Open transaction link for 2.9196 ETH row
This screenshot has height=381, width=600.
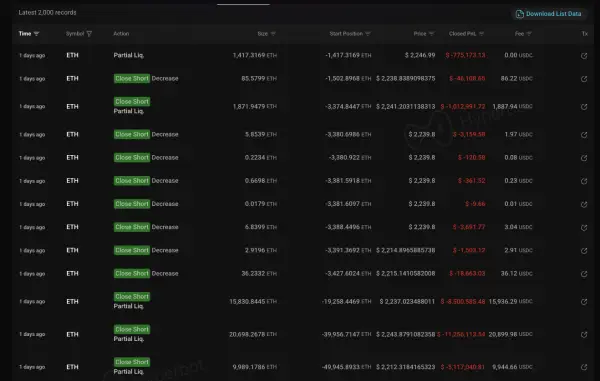click(584, 251)
